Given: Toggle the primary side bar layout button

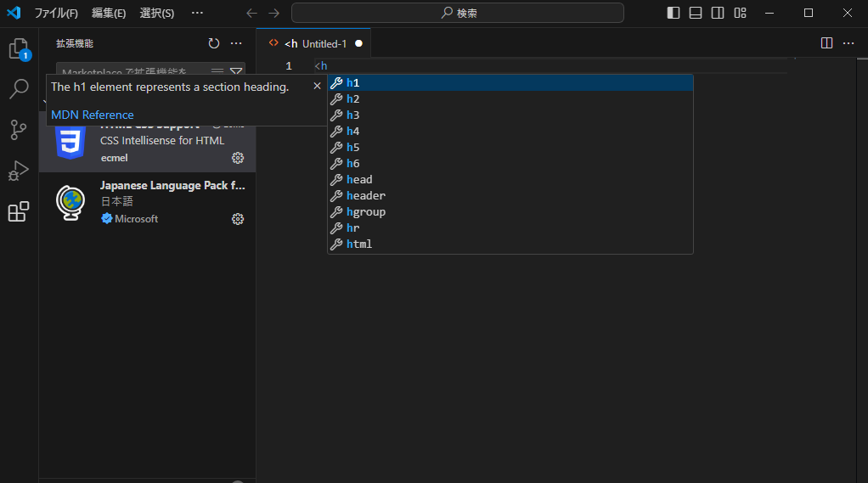Looking at the screenshot, I should pyautogui.click(x=674, y=13).
